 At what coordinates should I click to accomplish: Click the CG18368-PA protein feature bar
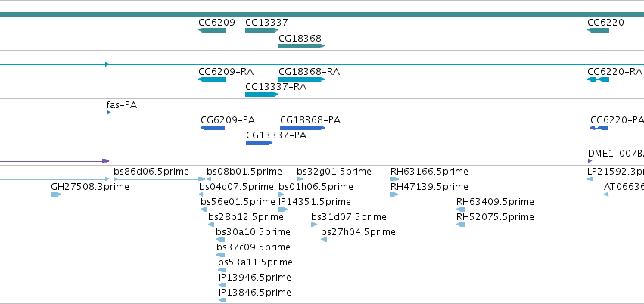tap(302, 128)
